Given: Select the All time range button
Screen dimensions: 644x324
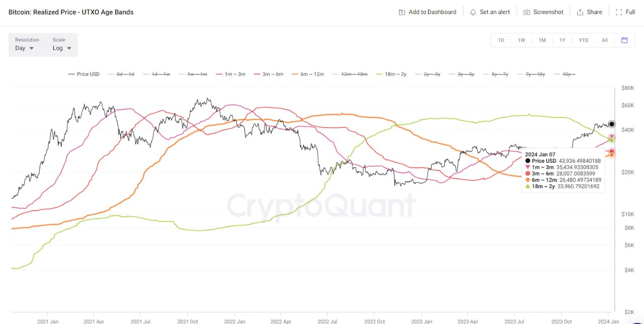Looking at the screenshot, I should (x=604, y=40).
